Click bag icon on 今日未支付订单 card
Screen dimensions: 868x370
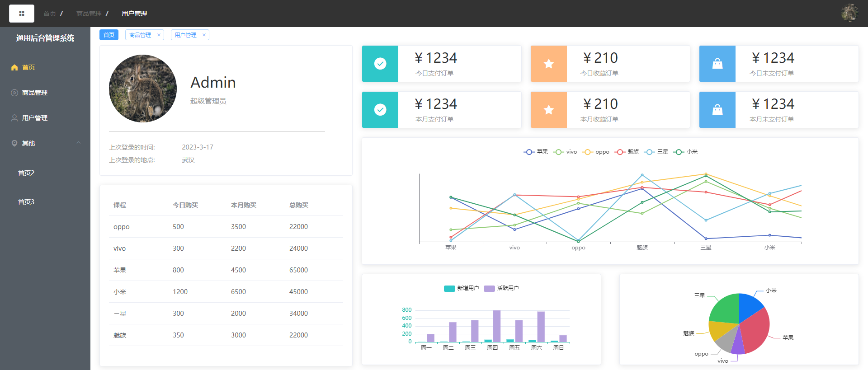[717, 64]
